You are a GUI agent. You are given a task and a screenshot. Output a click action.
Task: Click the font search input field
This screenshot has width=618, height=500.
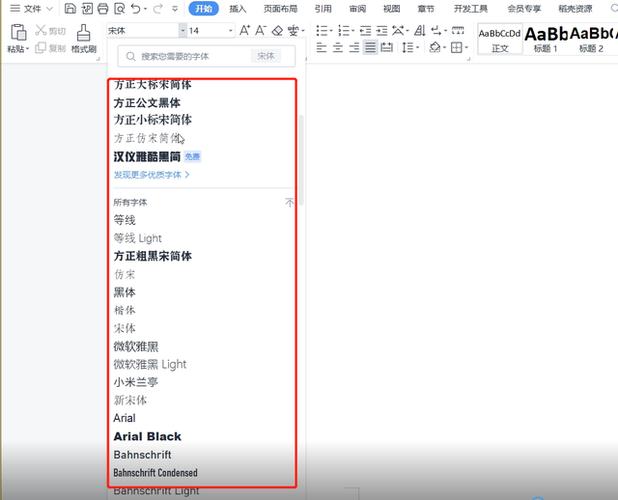pyautogui.click(x=206, y=56)
